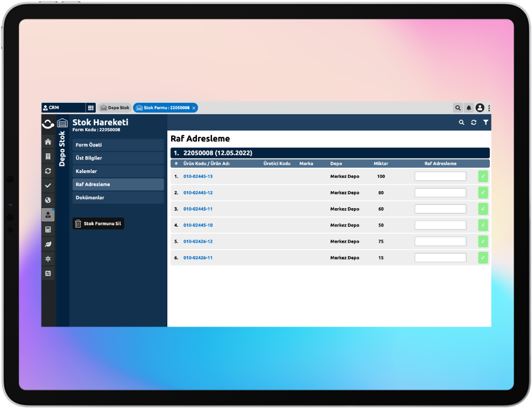
Task: Click the leaf icon in left sidebar
Action: pos(48,244)
